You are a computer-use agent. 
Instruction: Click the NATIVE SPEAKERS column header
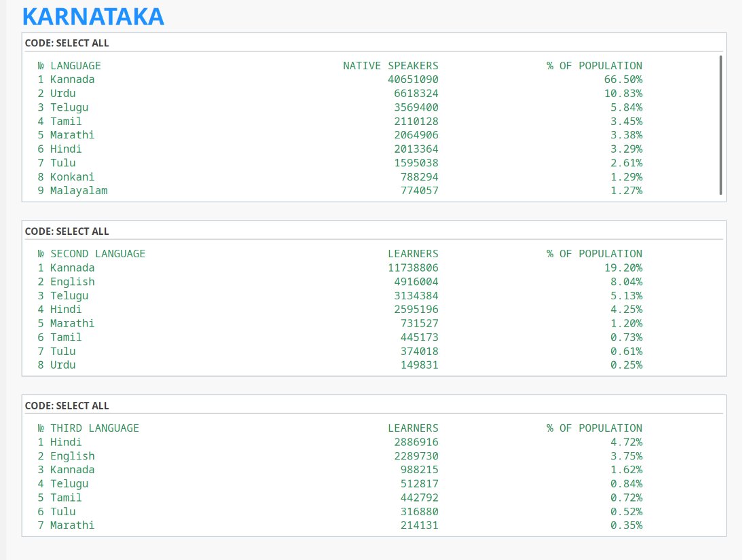coord(390,65)
